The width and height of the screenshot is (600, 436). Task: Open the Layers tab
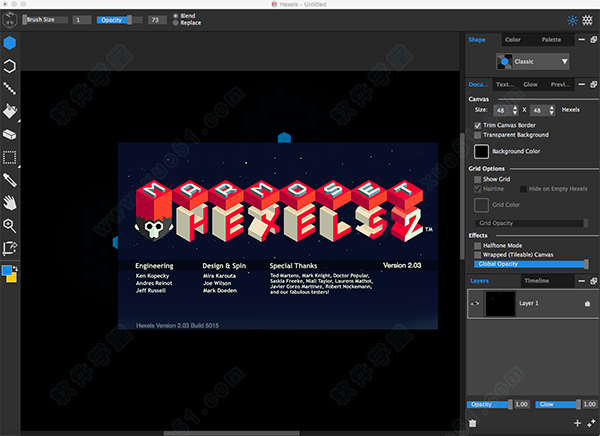479,281
